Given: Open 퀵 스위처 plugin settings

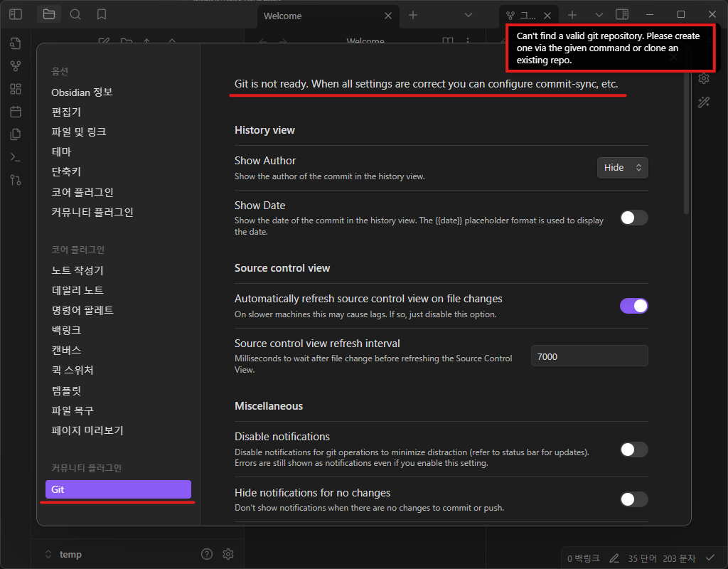Looking at the screenshot, I should tap(118, 370).
